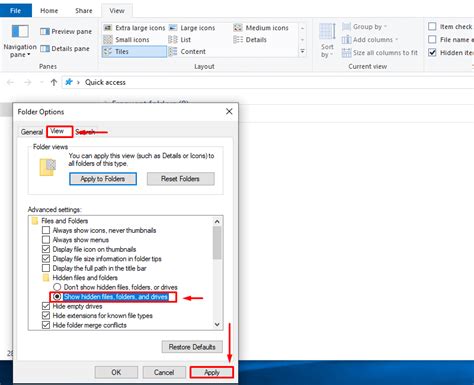The image size is (474, 385).
Task: Click the Restore Defaults button
Action: click(192, 347)
